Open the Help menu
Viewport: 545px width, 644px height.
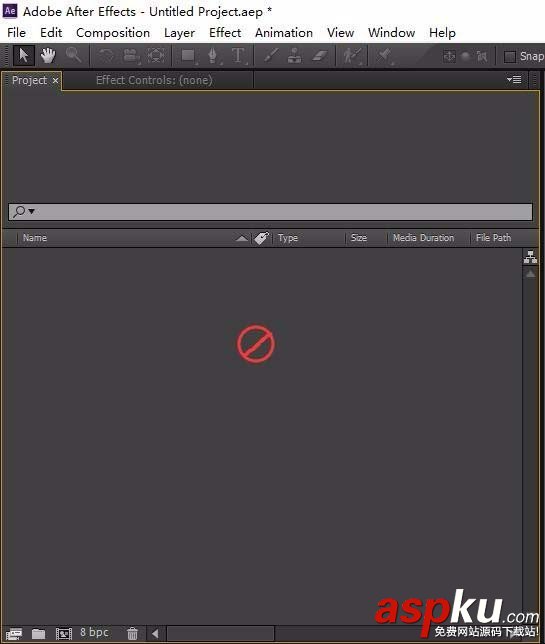pyautogui.click(x=442, y=33)
